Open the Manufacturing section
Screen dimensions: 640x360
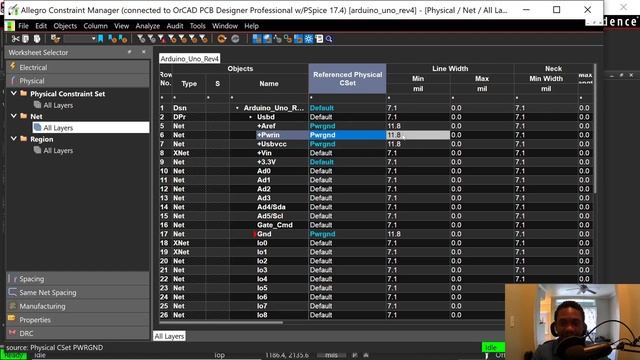tap(78, 306)
